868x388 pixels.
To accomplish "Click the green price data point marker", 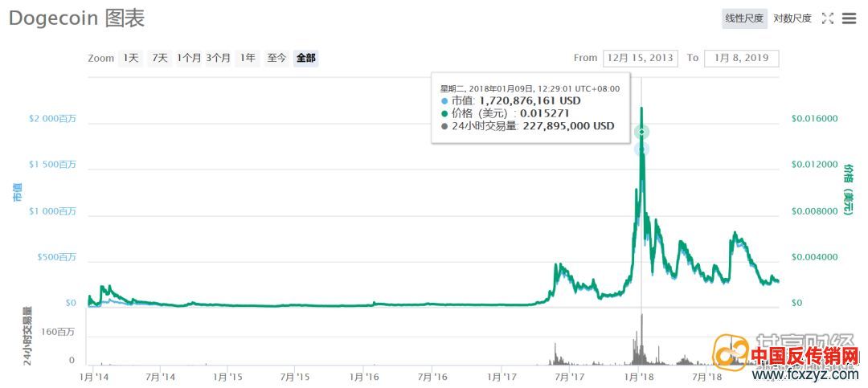I will (641, 132).
